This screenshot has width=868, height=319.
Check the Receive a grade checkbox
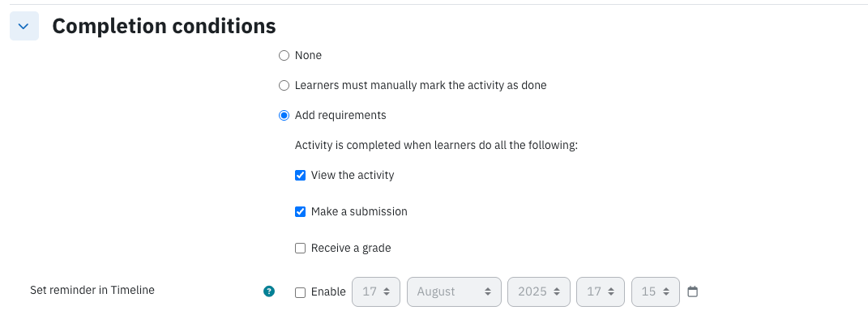click(300, 249)
